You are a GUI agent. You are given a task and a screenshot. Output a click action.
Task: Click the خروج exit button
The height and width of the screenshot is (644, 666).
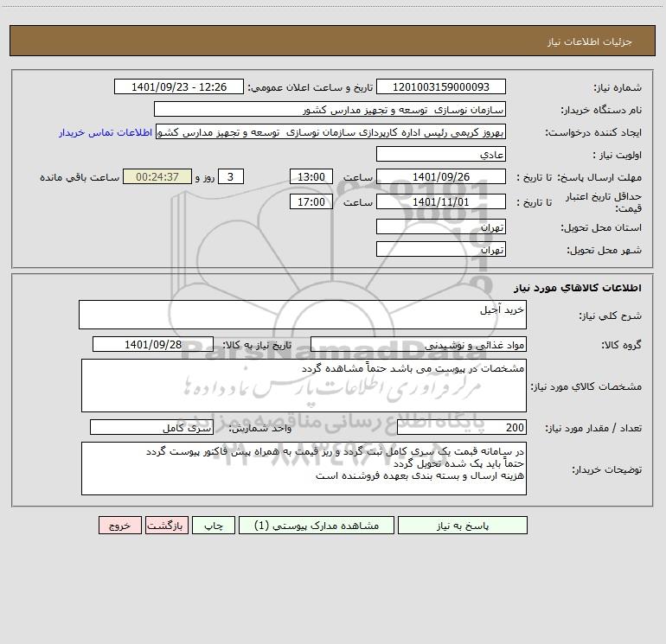point(119,525)
